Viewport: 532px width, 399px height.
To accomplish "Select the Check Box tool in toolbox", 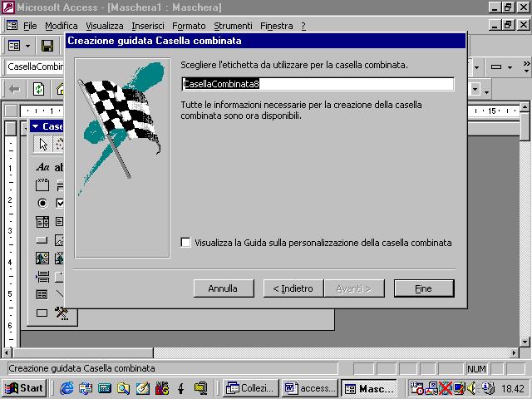I will tap(60, 203).
